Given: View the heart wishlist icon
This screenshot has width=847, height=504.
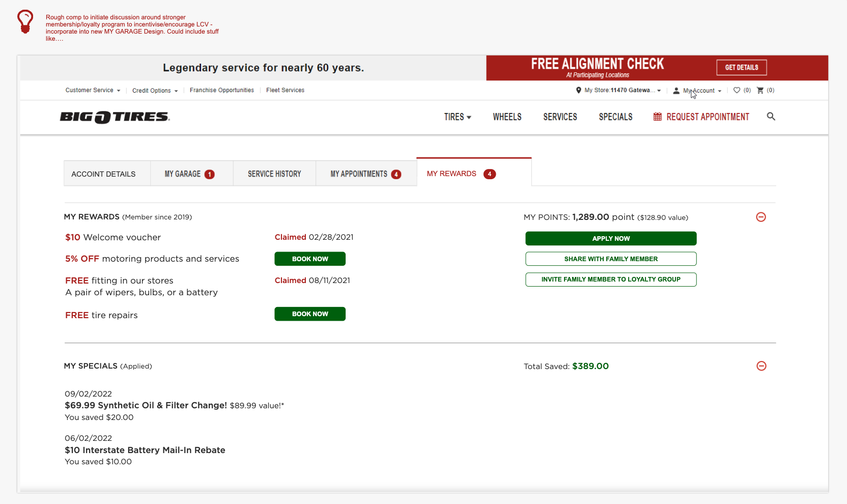Looking at the screenshot, I should [737, 90].
